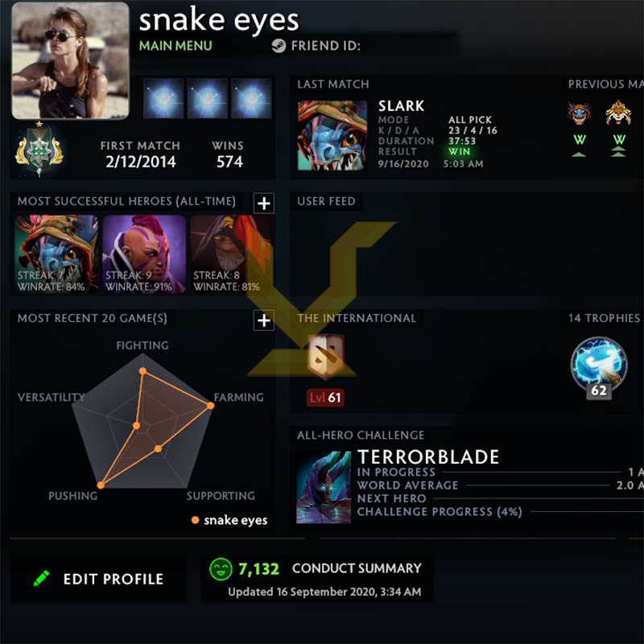Select the first featured hero slot
This screenshot has height=644, width=644.
pyautogui.click(x=163, y=98)
